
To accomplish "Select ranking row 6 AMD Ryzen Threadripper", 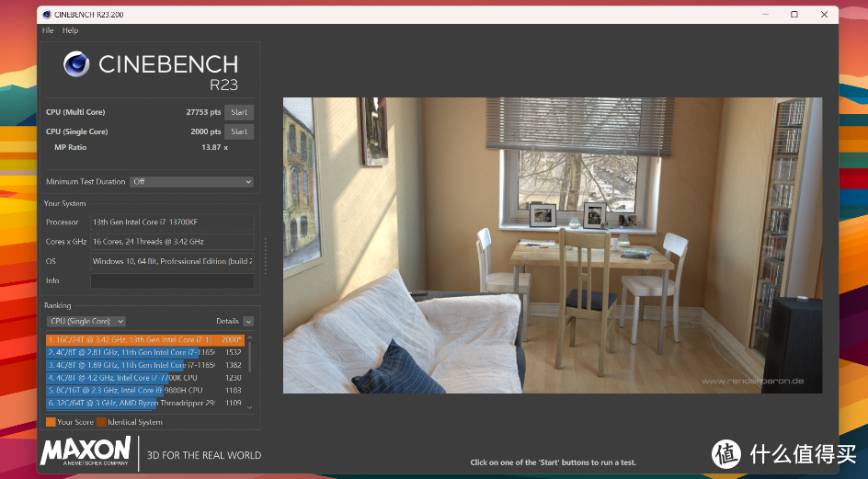I will 145,403.
